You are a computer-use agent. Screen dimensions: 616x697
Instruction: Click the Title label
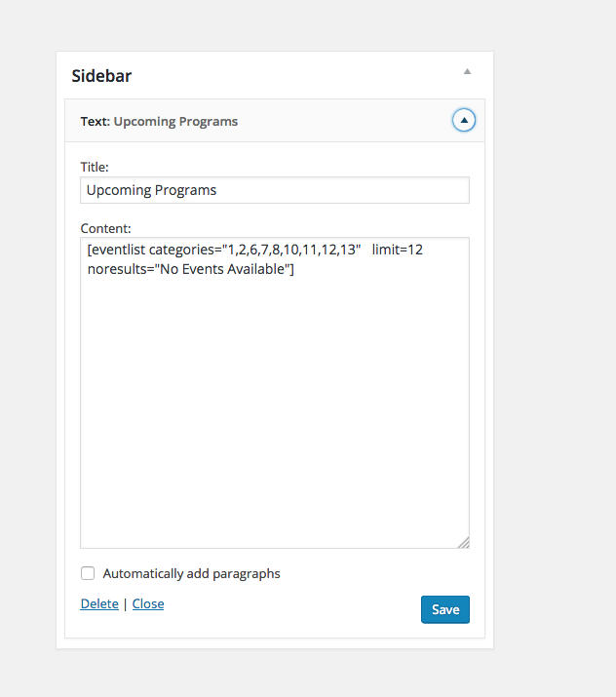coord(95,167)
